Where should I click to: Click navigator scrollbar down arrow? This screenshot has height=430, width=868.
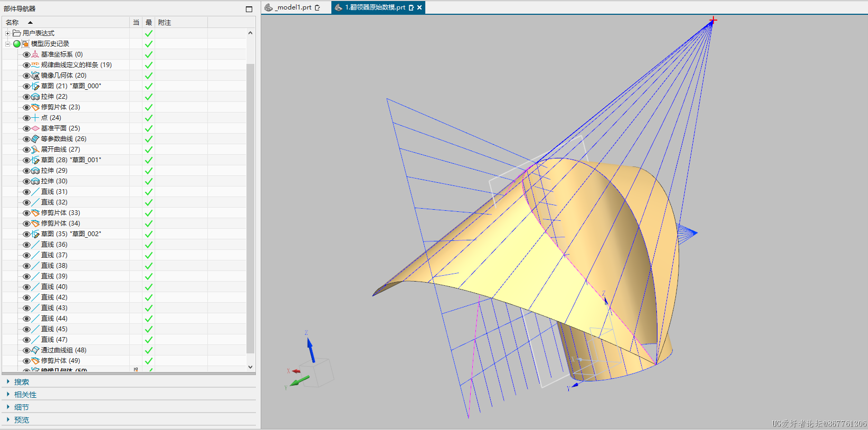point(250,367)
